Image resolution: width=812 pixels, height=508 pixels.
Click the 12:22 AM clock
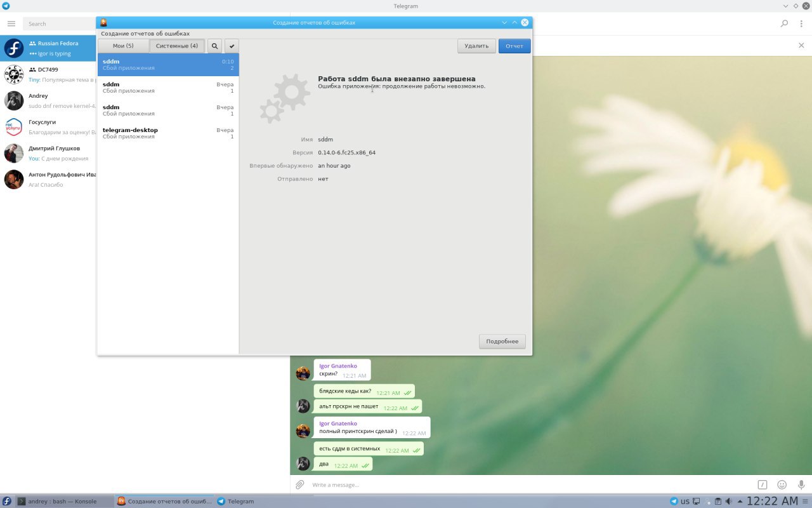pos(772,501)
